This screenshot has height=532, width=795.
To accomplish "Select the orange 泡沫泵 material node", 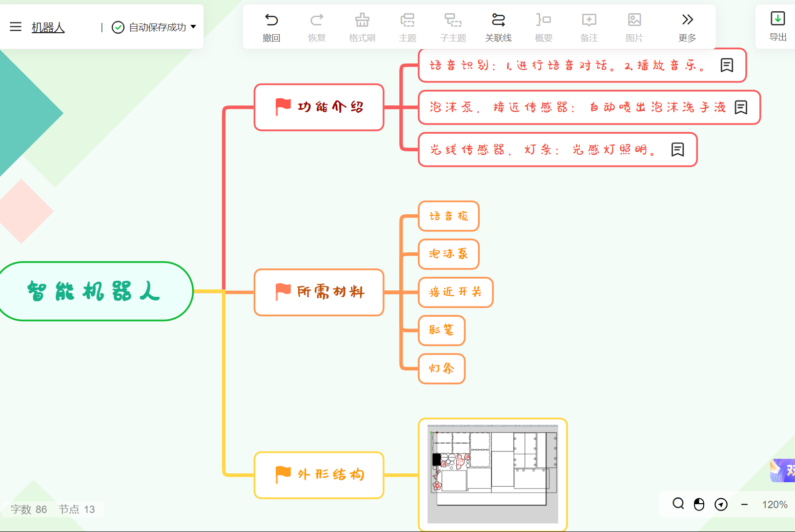I will tap(448, 254).
